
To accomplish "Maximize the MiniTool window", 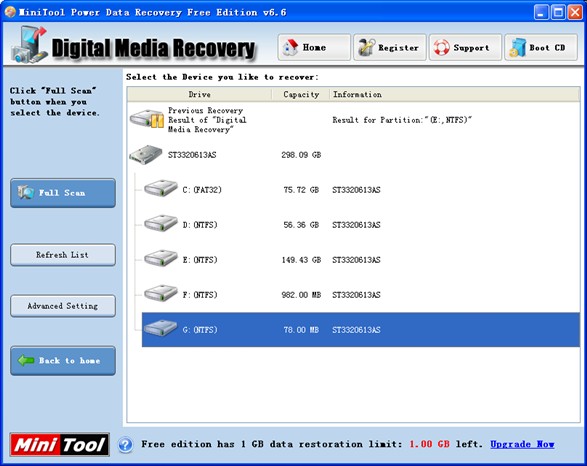I will 558,12.
